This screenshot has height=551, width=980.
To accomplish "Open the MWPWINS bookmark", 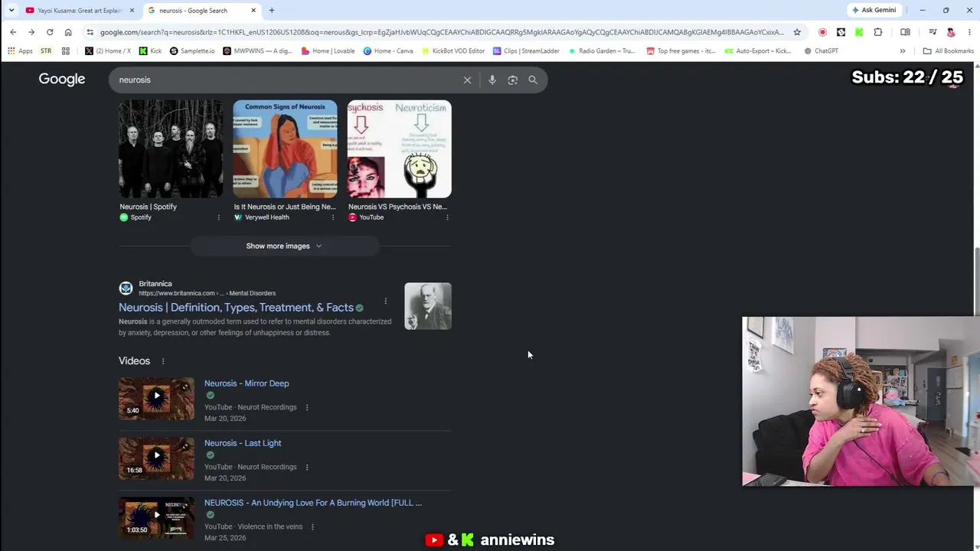I will click(257, 51).
